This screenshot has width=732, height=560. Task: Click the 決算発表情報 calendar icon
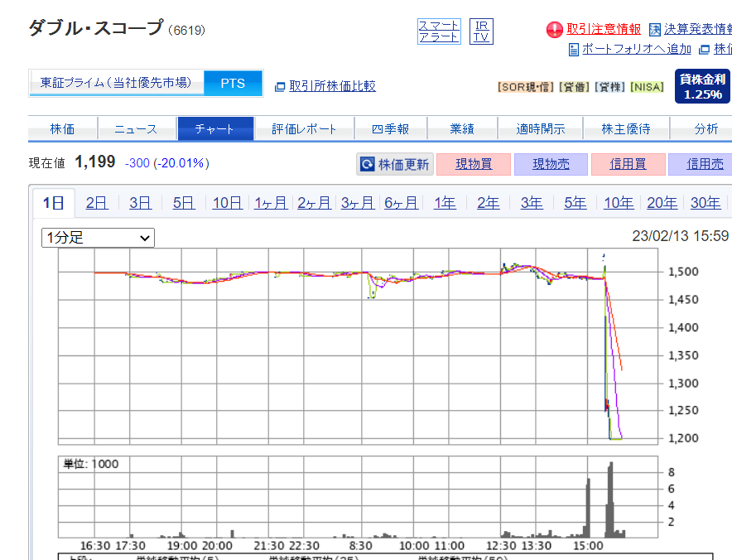tap(655, 30)
